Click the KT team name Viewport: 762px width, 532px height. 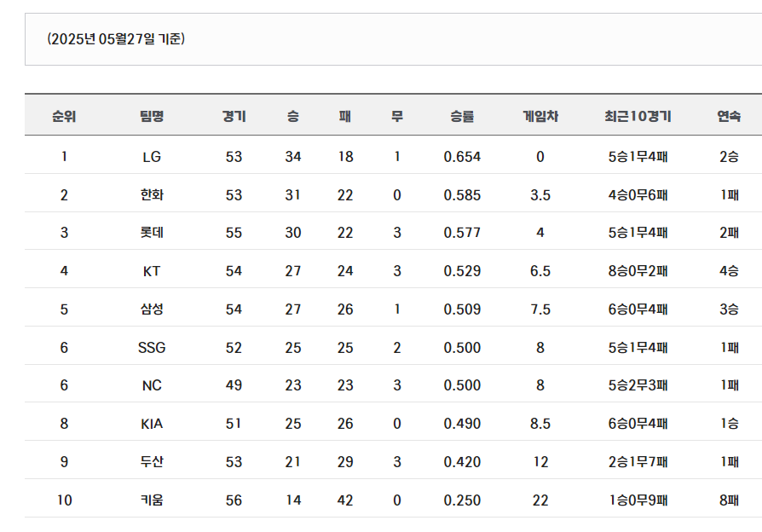(152, 271)
